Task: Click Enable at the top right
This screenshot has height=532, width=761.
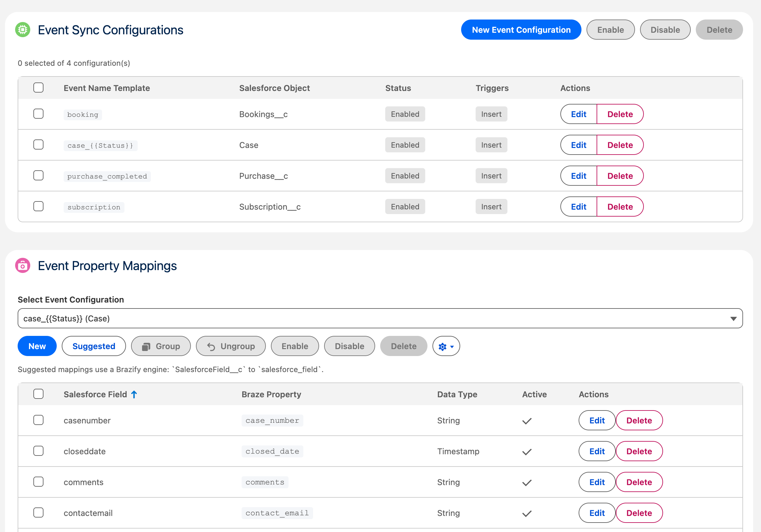Action: point(610,30)
